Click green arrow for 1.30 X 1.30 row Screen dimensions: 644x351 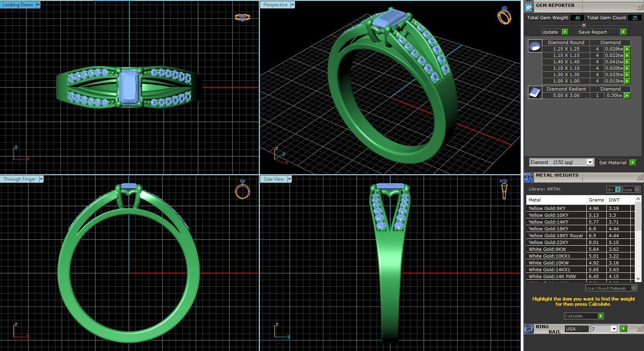627,75
